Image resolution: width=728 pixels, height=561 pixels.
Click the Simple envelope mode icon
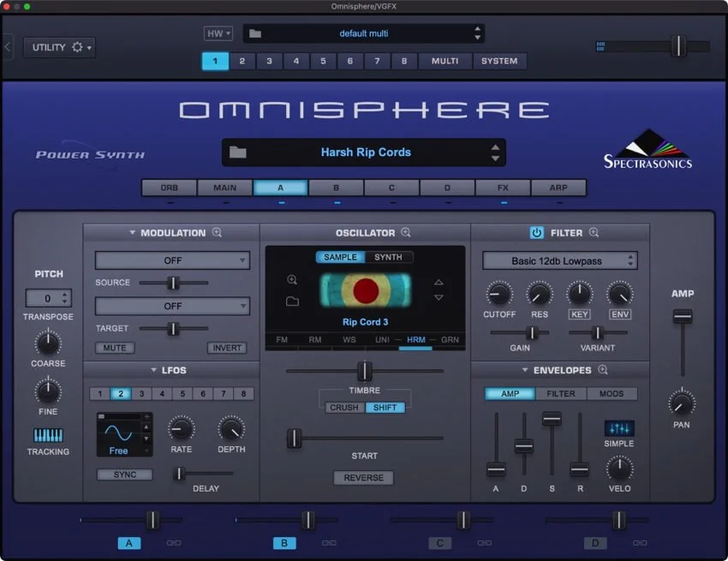click(619, 428)
